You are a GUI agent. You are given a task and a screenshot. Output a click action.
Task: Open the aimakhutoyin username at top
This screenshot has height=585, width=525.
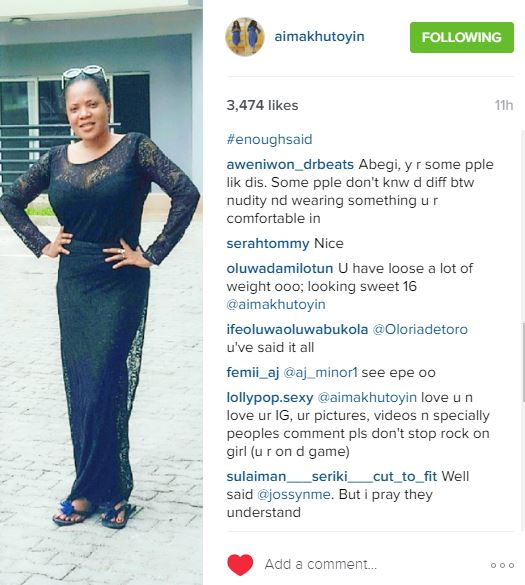319,37
